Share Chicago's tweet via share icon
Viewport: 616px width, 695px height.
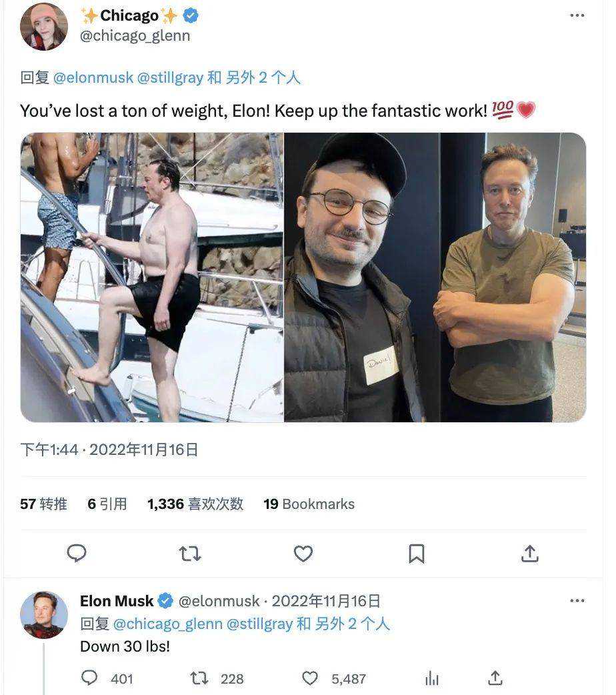point(529,553)
